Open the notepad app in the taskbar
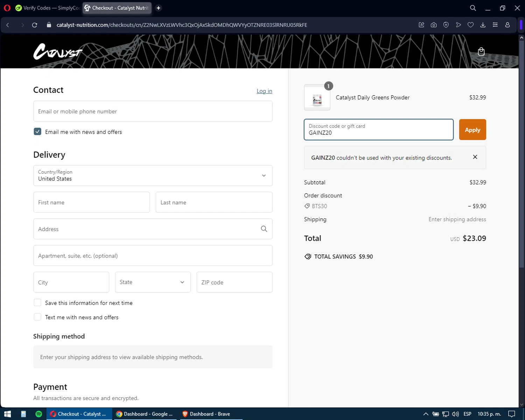This screenshot has width=525, height=420. point(23,414)
